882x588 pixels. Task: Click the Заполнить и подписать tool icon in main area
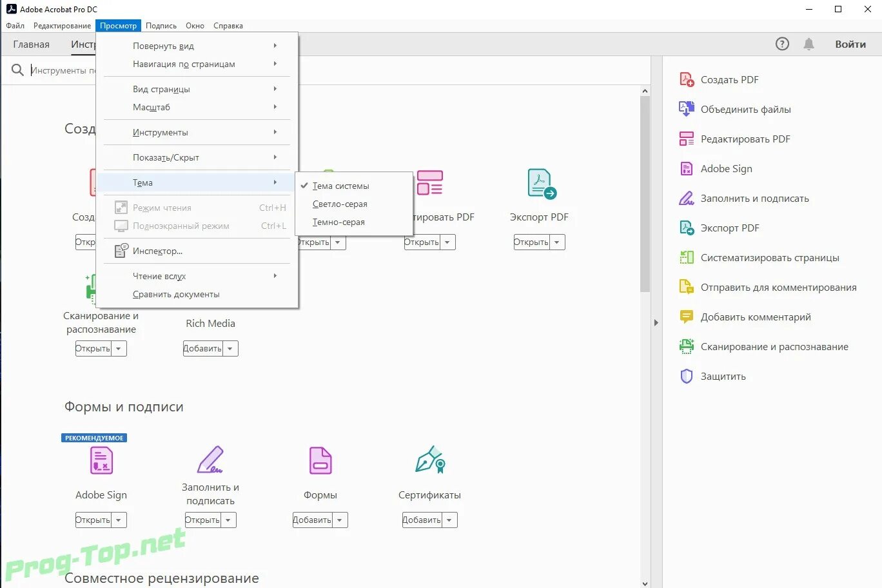coord(210,459)
